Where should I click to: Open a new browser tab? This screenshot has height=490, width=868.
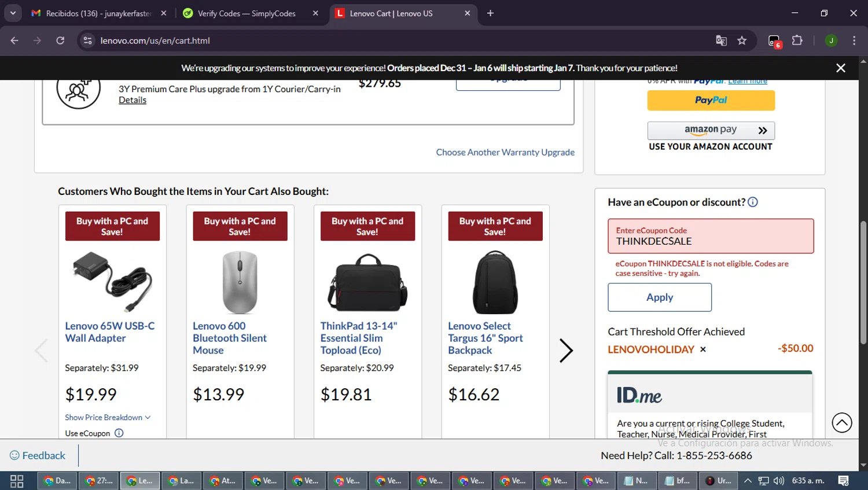point(490,13)
